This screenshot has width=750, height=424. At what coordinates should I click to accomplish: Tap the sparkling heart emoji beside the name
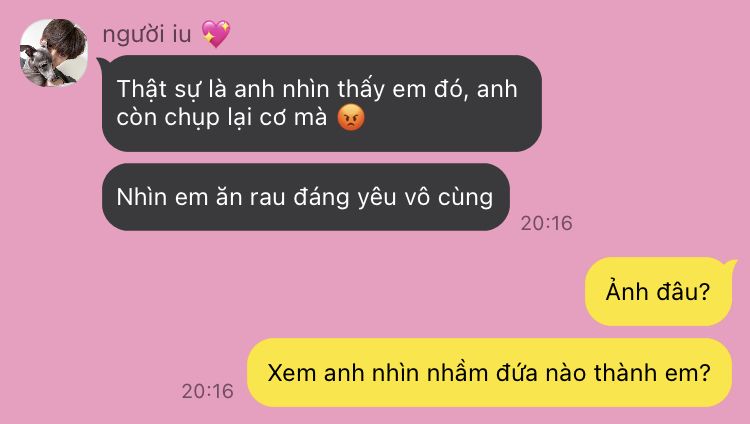point(216,34)
